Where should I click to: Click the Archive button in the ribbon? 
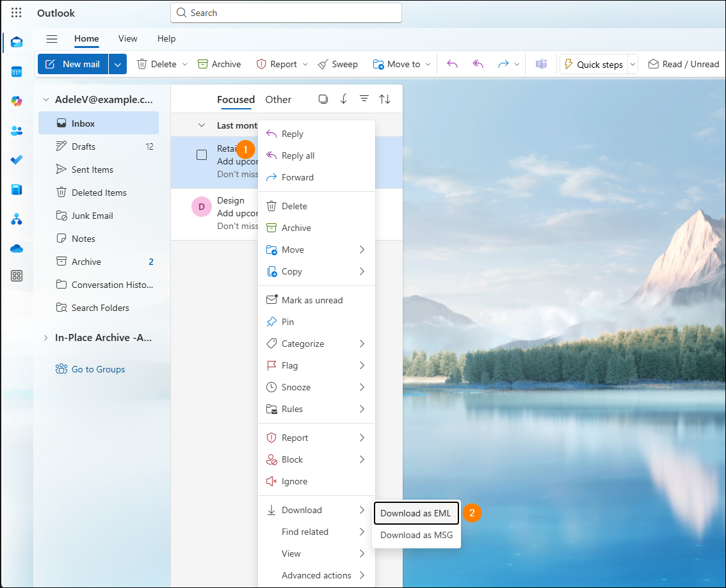coord(220,64)
